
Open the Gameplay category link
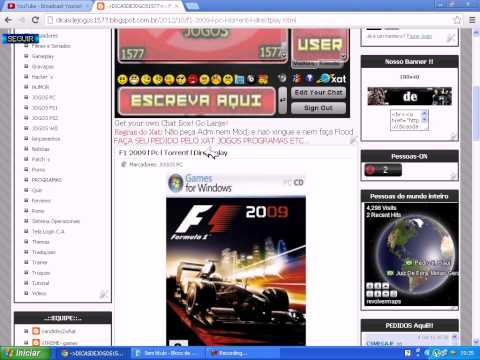(x=42, y=56)
